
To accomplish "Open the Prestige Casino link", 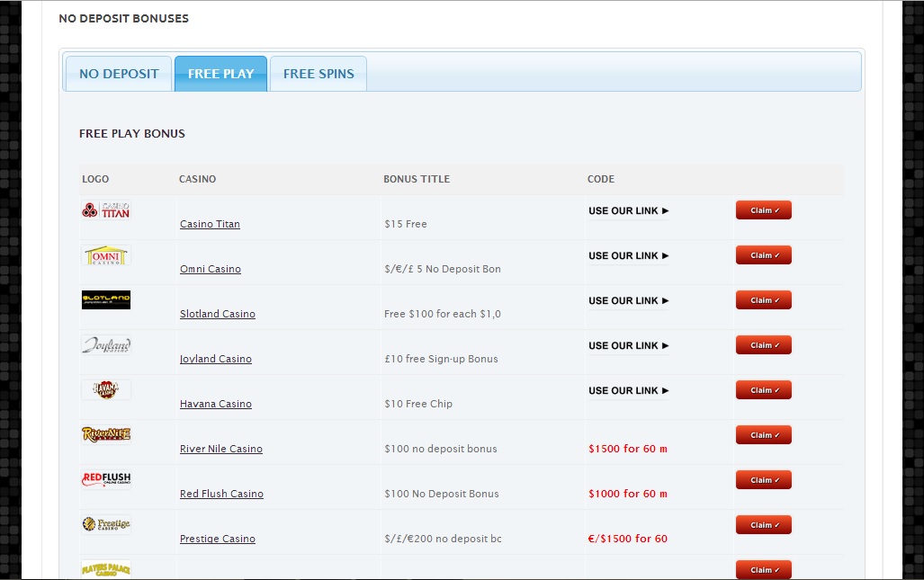I will [x=218, y=539].
